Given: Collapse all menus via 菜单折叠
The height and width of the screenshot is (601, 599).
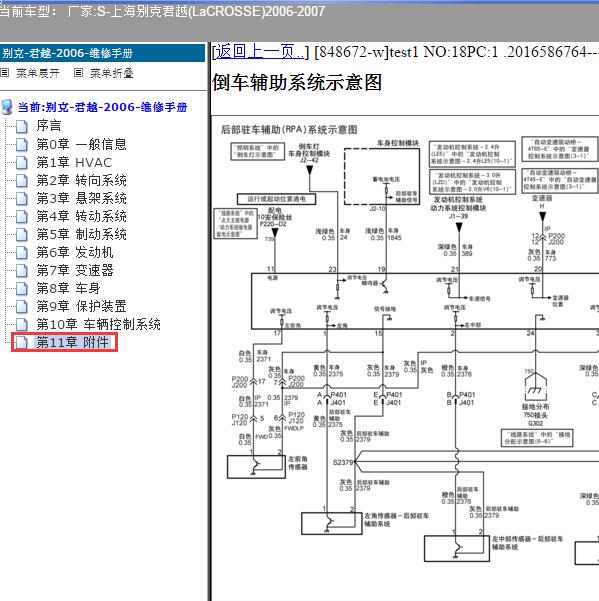Looking at the screenshot, I should tap(112, 73).
